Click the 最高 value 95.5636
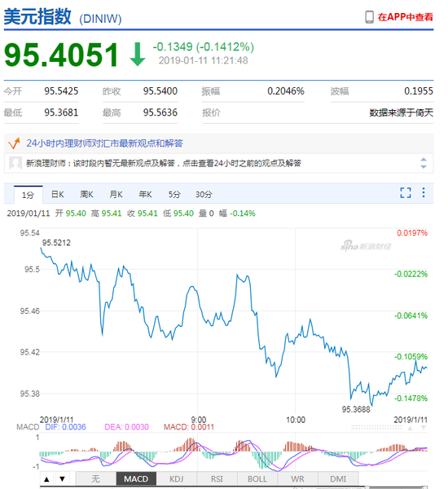Image resolution: width=448 pixels, height=489 pixels. [160, 112]
